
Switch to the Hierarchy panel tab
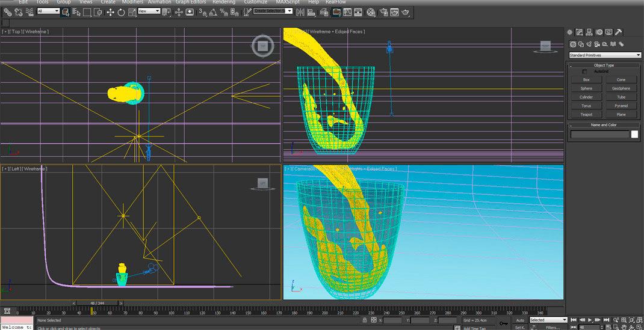(x=589, y=32)
